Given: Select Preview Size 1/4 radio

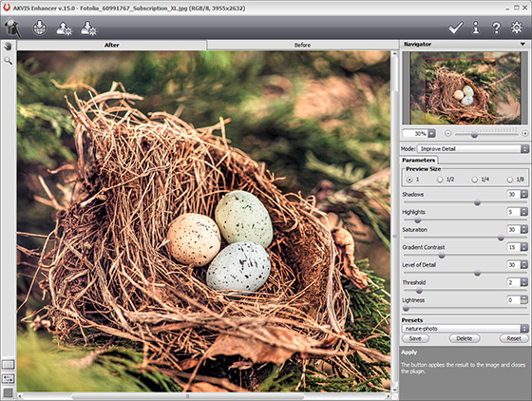Looking at the screenshot, I should click(475, 180).
